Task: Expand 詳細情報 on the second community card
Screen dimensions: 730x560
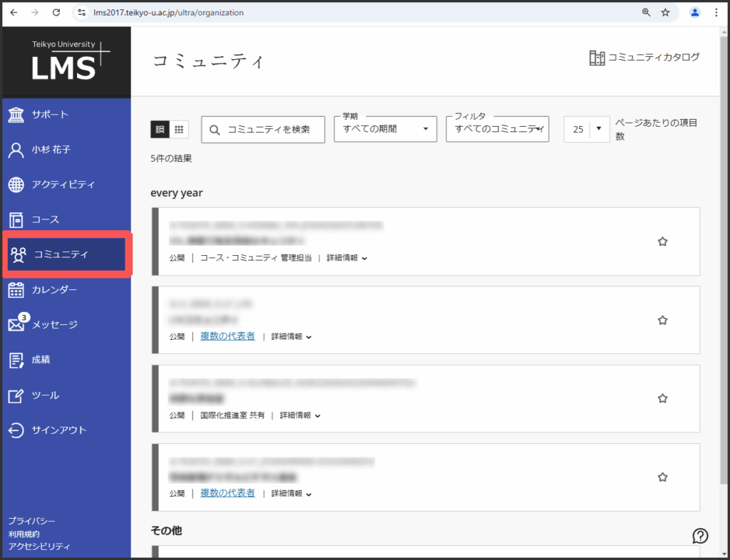Action: 292,337
